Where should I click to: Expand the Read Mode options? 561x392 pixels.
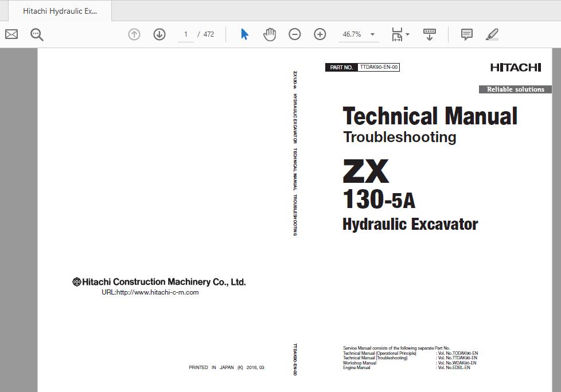coord(429,34)
